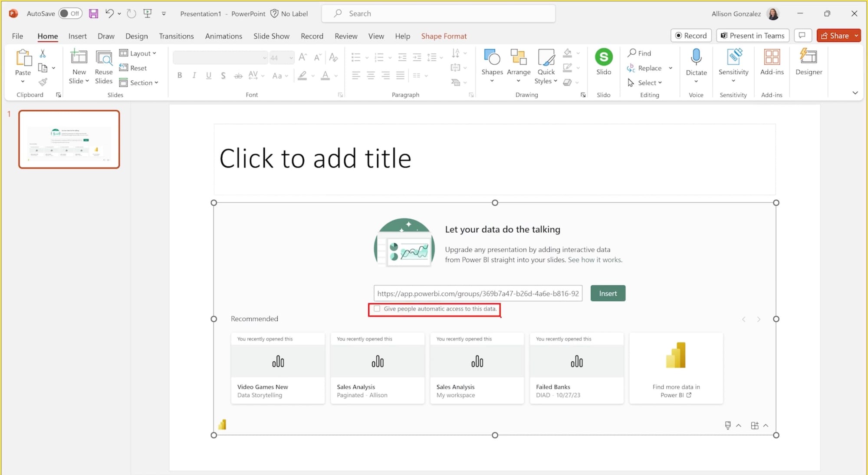This screenshot has height=475, width=868.
Task: Switch to the Transitions tab
Action: (176, 36)
